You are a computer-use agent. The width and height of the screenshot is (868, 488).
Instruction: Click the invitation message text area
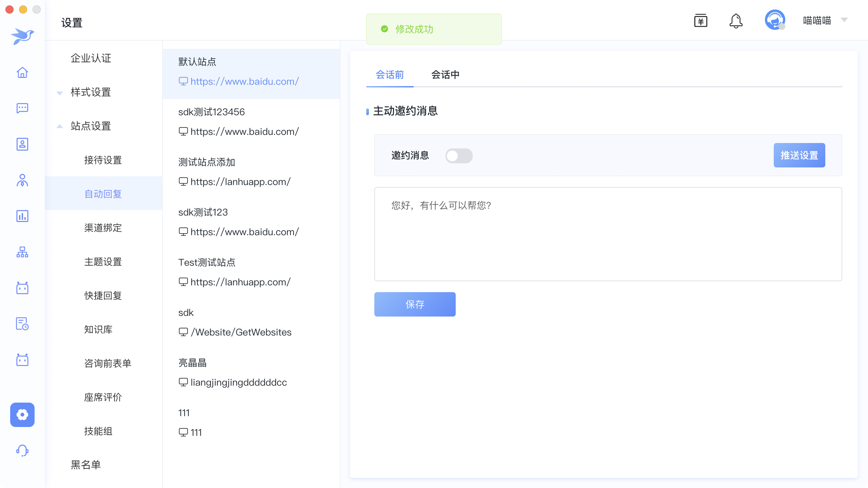coord(608,234)
